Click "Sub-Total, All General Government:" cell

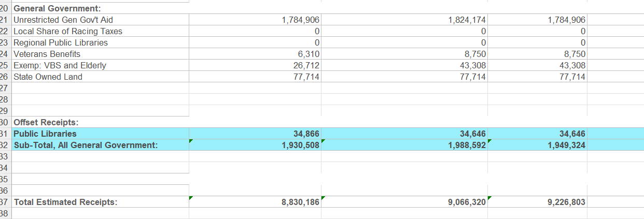tap(86, 145)
